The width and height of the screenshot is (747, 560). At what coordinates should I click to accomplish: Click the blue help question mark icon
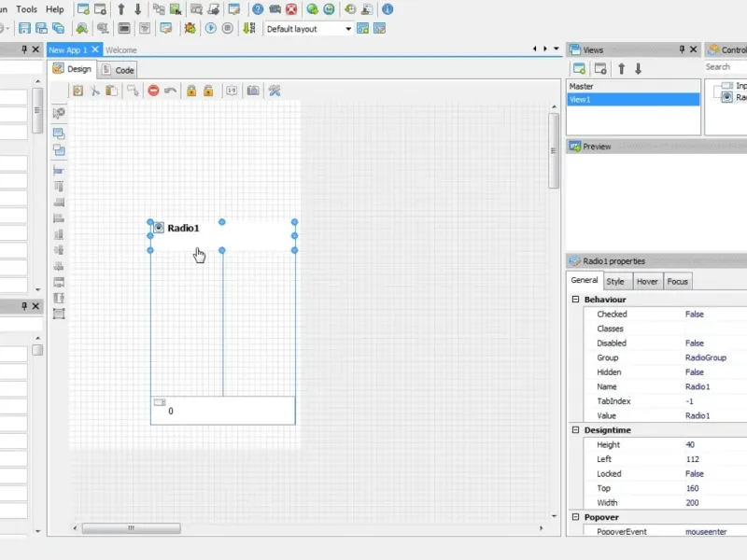point(258,9)
